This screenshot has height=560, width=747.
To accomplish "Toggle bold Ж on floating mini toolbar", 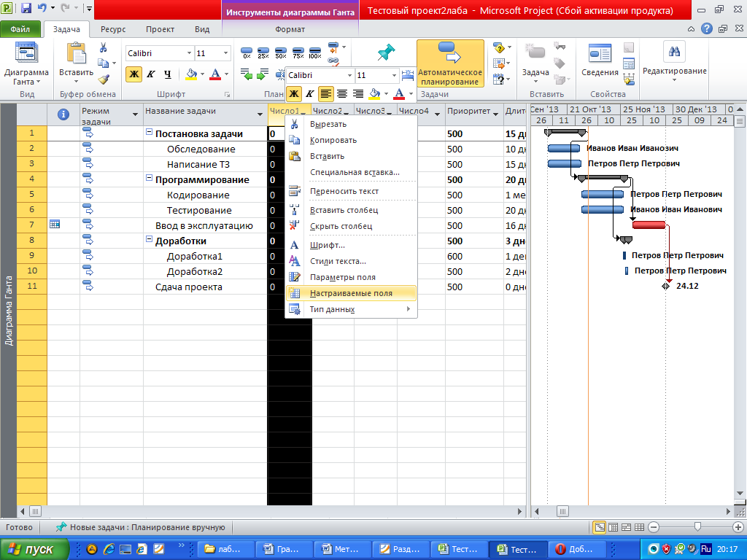I will click(294, 93).
